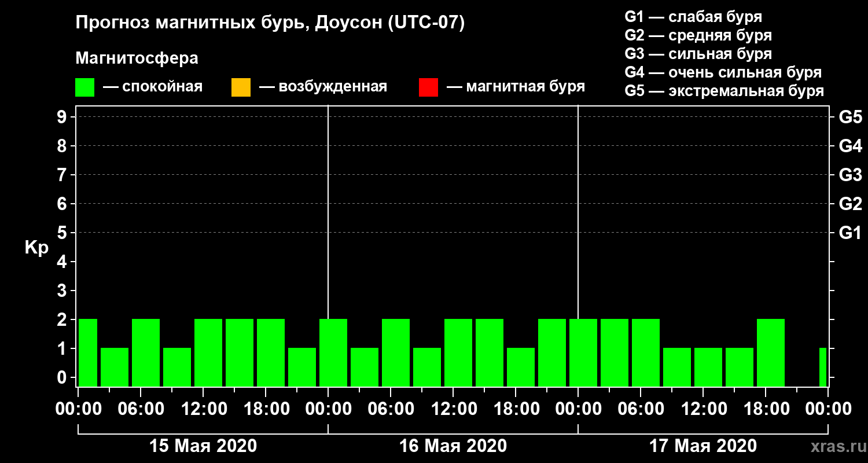Click the green bar above 06:00 on 15 May

pos(146,352)
